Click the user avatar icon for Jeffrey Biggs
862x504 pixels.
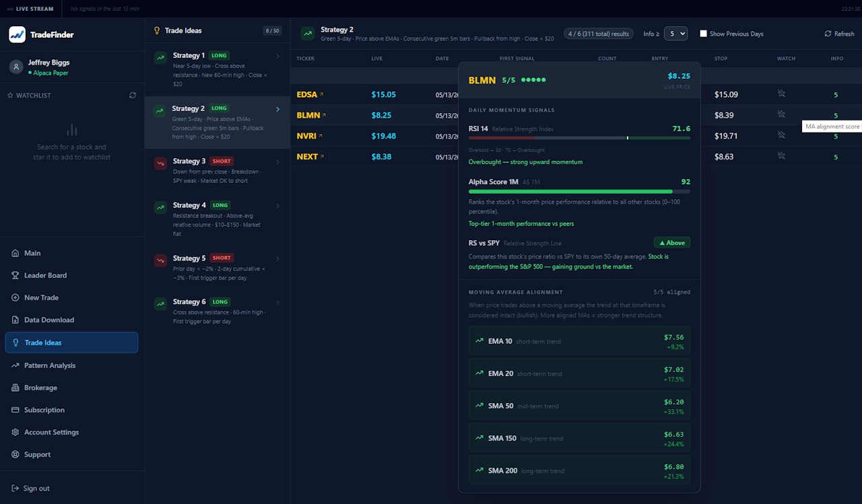(x=16, y=67)
